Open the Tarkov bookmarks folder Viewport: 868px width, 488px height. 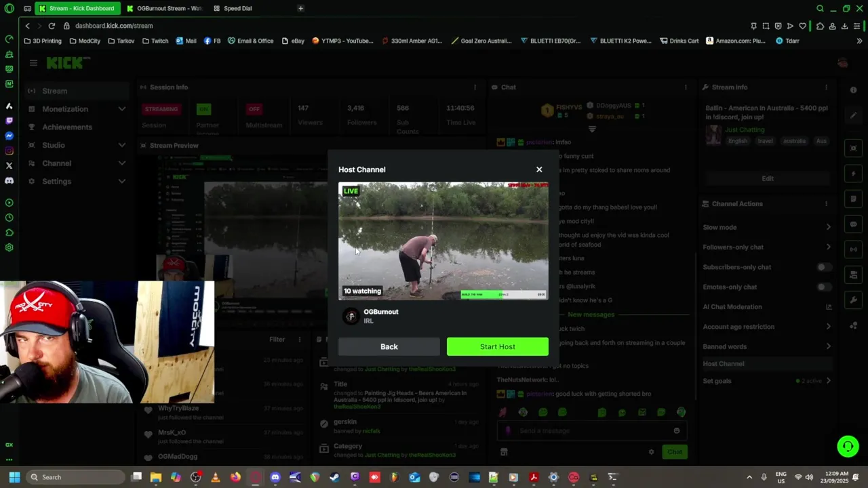[x=121, y=41]
